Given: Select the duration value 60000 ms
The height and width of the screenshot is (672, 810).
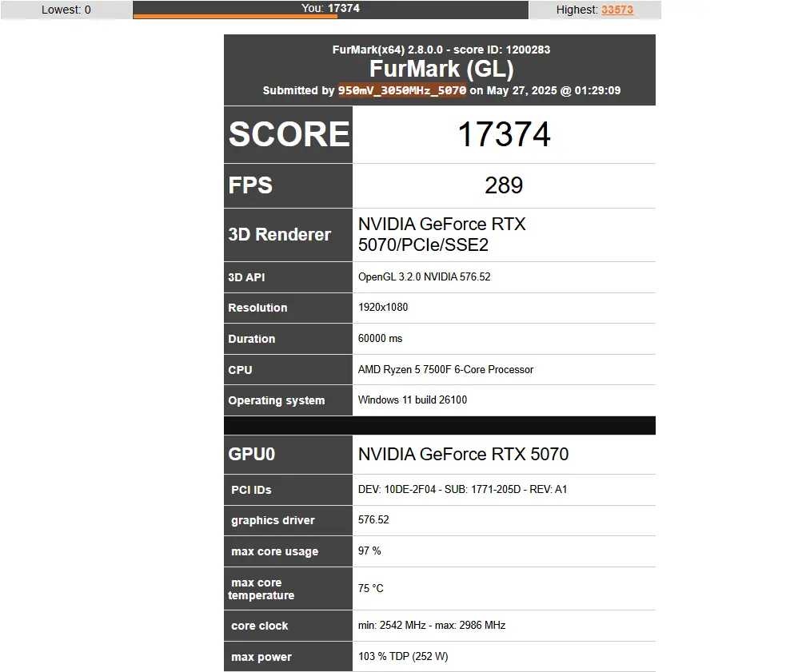Looking at the screenshot, I should (380, 338).
